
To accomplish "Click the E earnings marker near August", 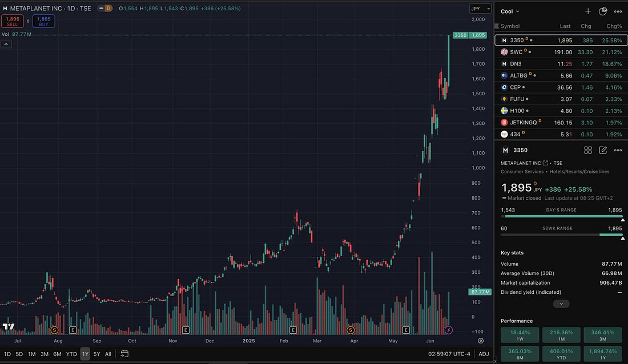I will 73,330.
